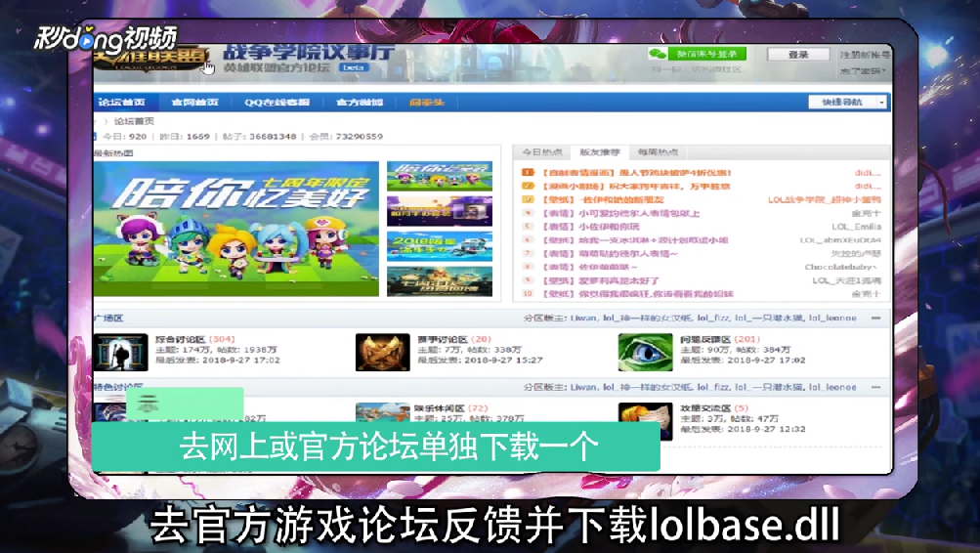Select the fourth small banner thumbnail
The width and height of the screenshot is (980, 553).
tap(440, 281)
